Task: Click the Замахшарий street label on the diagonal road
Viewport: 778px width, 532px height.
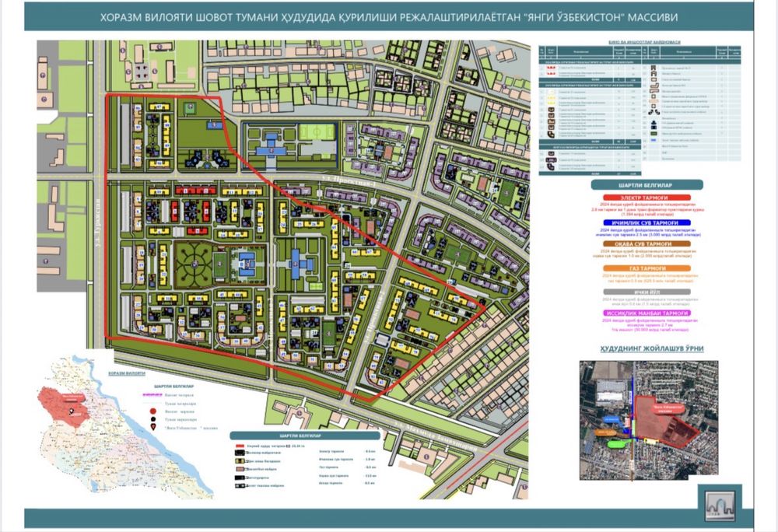Action: 436,436
